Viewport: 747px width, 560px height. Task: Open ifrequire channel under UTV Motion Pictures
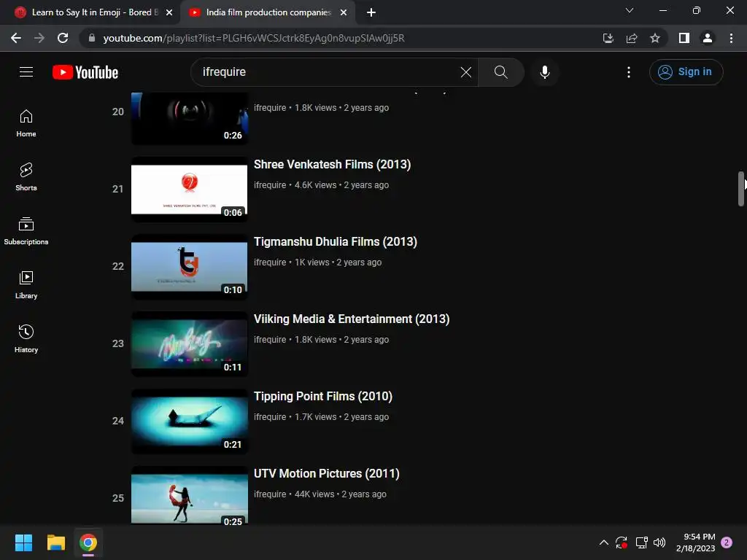click(x=270, y=494)
